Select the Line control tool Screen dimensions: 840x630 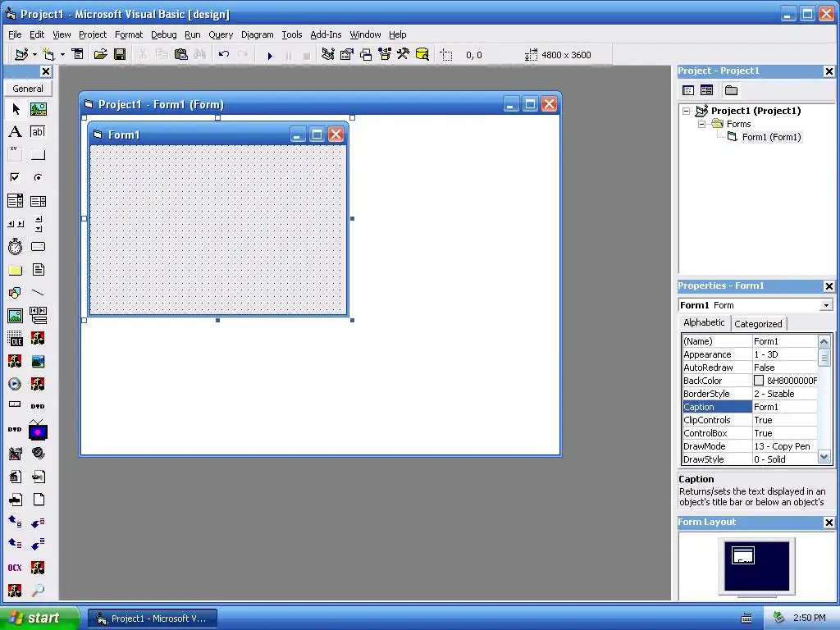pos(38,293)
